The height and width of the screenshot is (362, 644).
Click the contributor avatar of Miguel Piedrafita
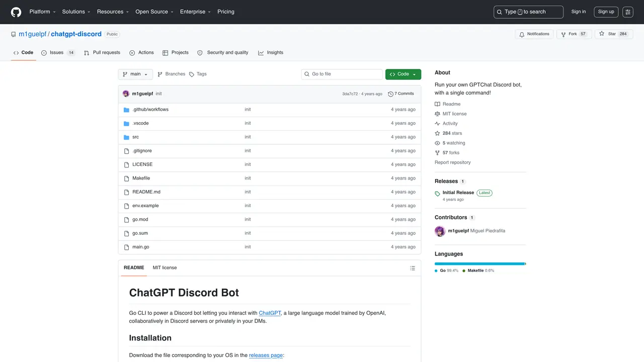click(440, 231)
